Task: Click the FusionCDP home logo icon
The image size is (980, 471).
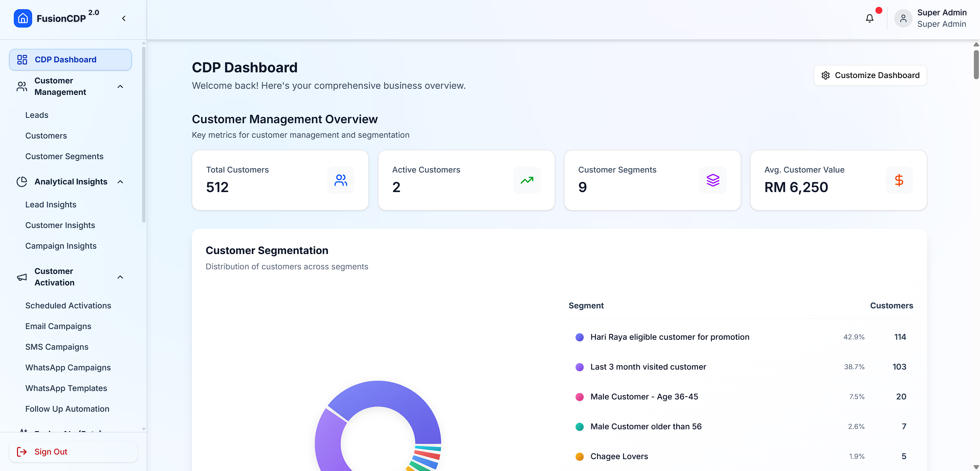Action: point(23,18)
